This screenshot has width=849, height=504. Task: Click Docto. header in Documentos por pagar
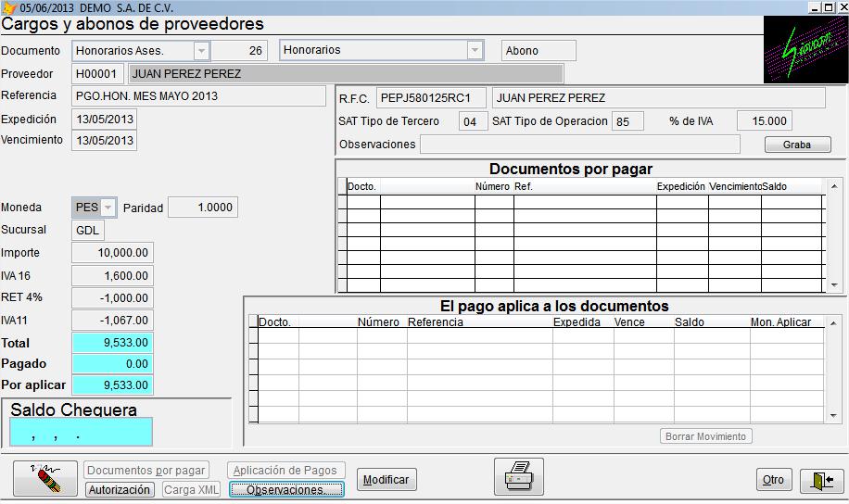pyautogui.click(x=361, y=186)
